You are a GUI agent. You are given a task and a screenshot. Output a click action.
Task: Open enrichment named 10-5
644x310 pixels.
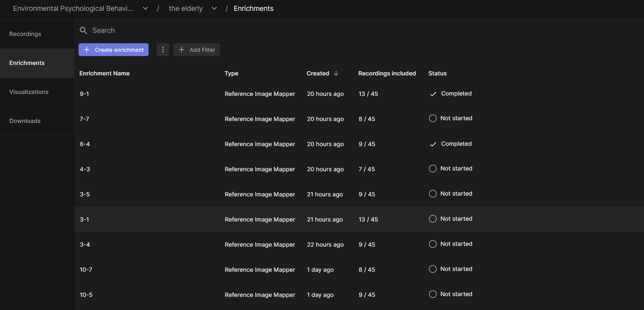86,295
